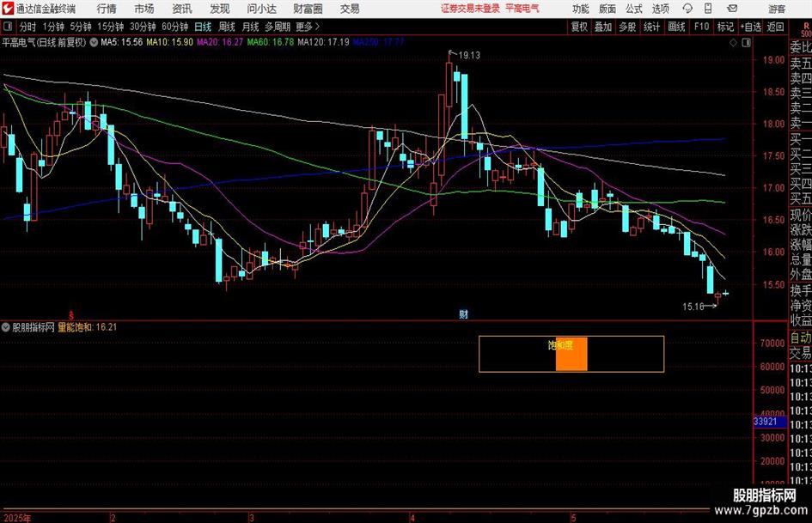Click the 游客 user label
Screen dimensions: 812x523
[x=777, y=9]
